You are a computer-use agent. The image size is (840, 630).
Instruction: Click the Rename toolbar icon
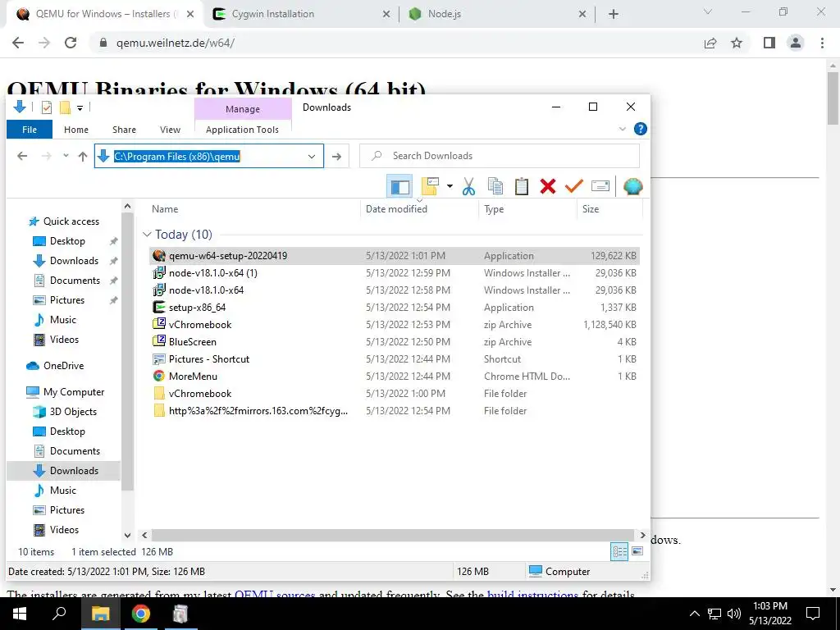pos(600,186)
